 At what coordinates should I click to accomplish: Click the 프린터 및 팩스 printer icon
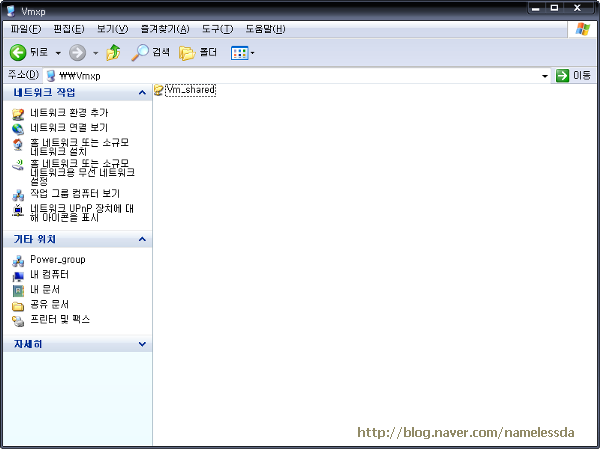tap(18, 321)
